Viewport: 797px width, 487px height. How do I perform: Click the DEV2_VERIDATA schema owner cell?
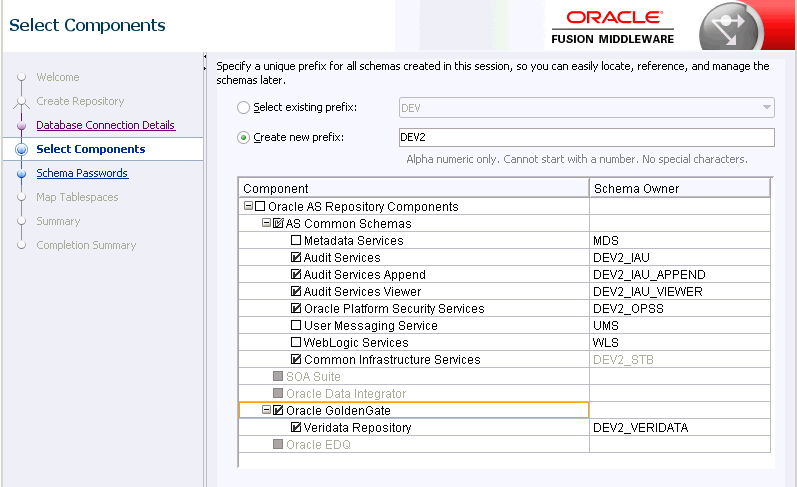(x=680, y=428)
